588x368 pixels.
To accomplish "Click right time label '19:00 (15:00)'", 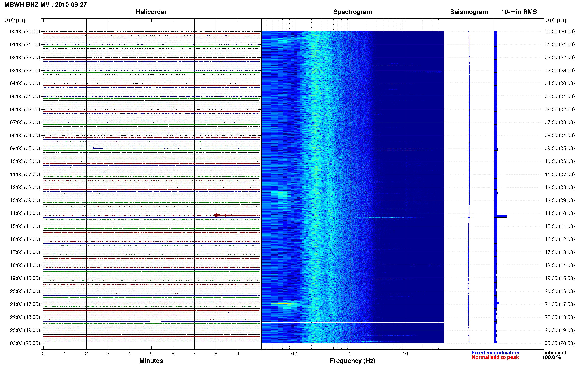I will pos(560,278).
